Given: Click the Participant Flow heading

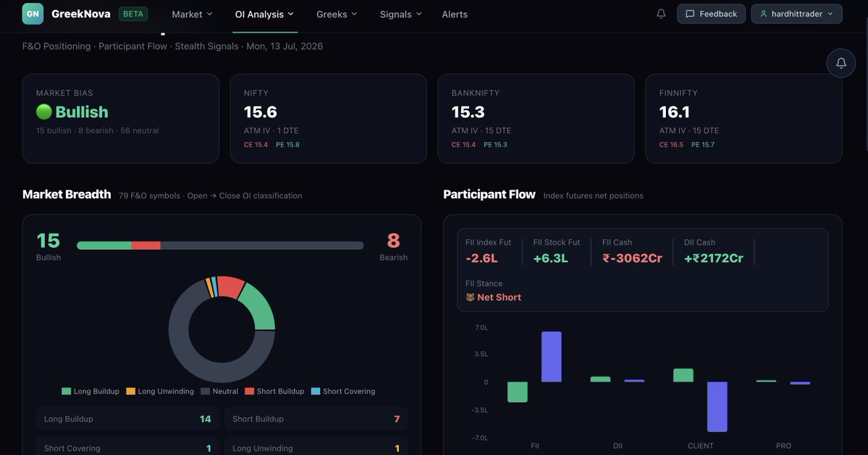Looking at the screenshot, I should pyautogui.click(x=489, y=194).
